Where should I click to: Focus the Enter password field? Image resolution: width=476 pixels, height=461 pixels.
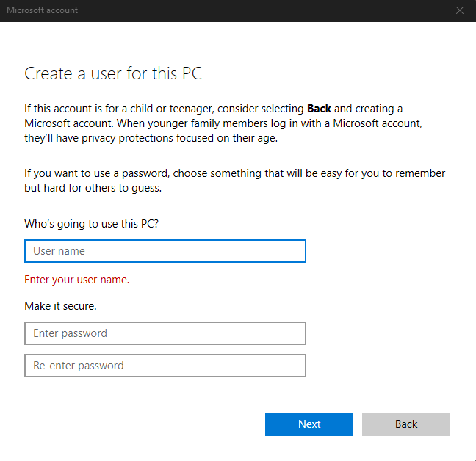[165, 333]
